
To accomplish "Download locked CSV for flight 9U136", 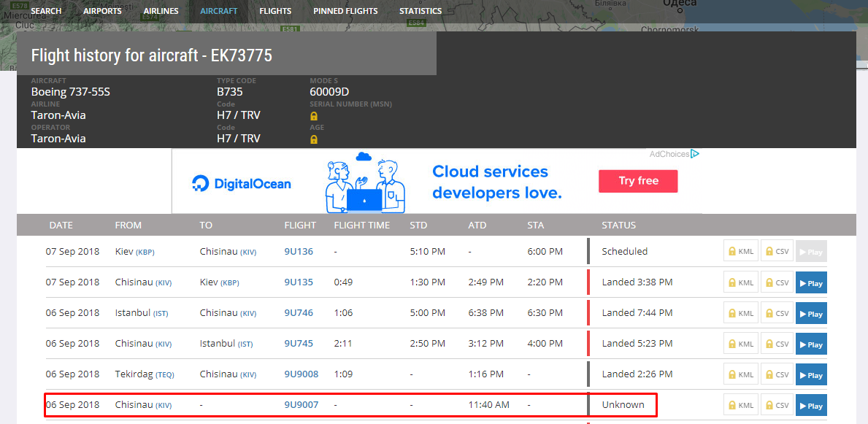I will [x=777, y=251].
